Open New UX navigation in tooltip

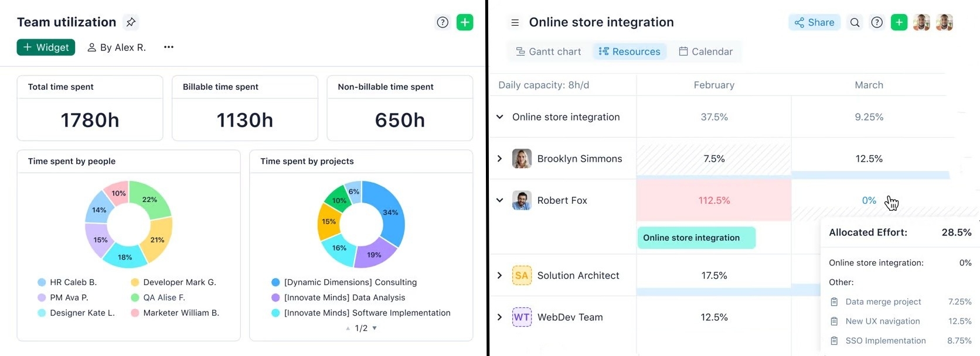pos(883,321)
